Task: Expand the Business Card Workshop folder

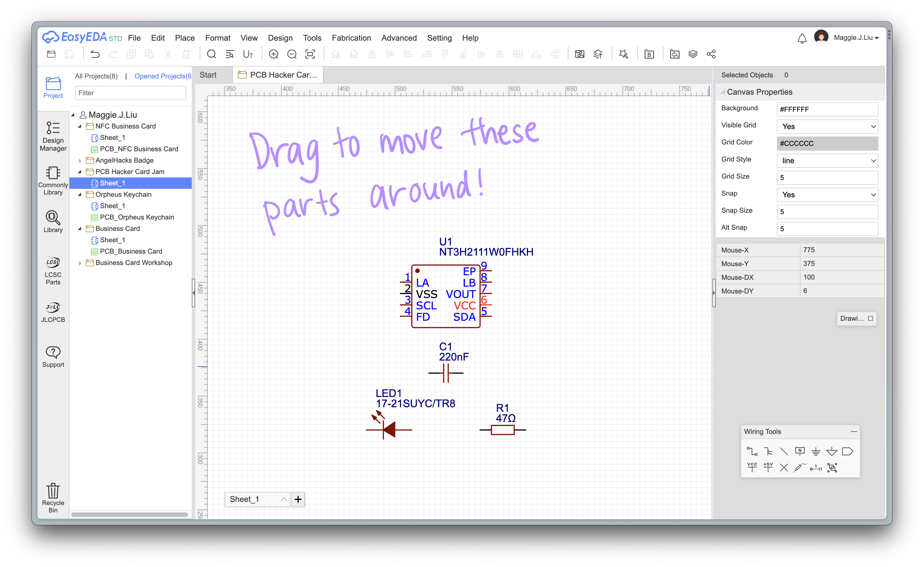Action: pyautogui.click(x=80, y=263)
